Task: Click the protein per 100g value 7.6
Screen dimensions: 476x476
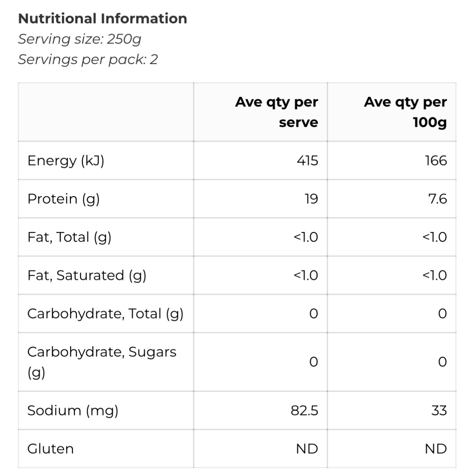Action: click(x=437, y=199)
